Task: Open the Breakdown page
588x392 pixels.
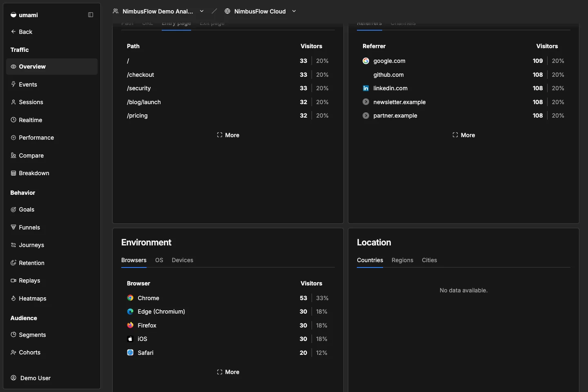Action: click(52, 173)
